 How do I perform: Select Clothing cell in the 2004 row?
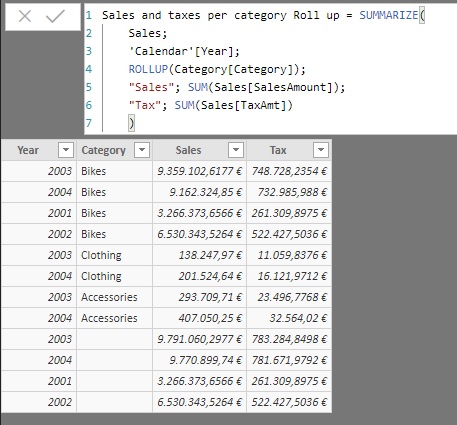[x=114, y=276]
